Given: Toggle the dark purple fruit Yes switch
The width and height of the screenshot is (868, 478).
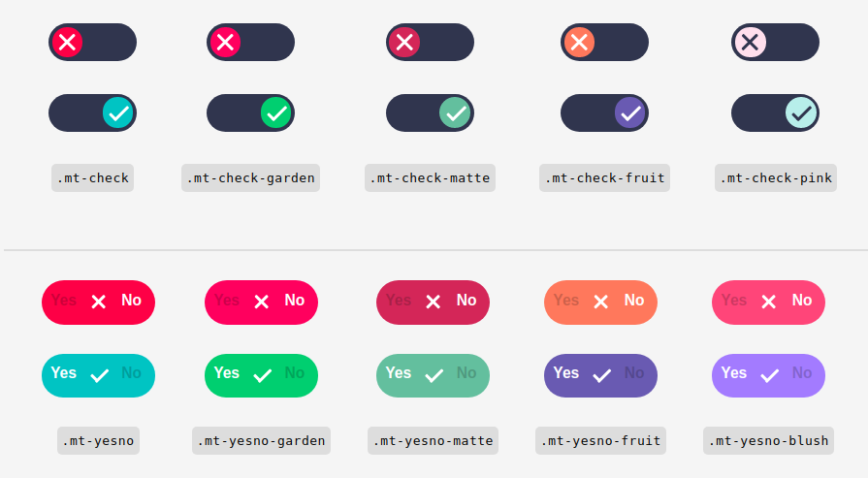Looking at the screenshot, I should tap(600, 375).
